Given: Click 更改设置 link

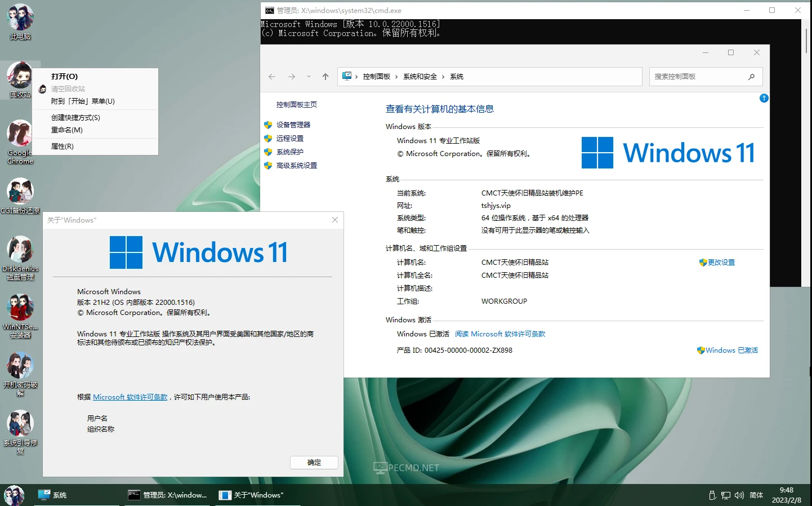Looking at the screenshot, I should pos(717,263).
